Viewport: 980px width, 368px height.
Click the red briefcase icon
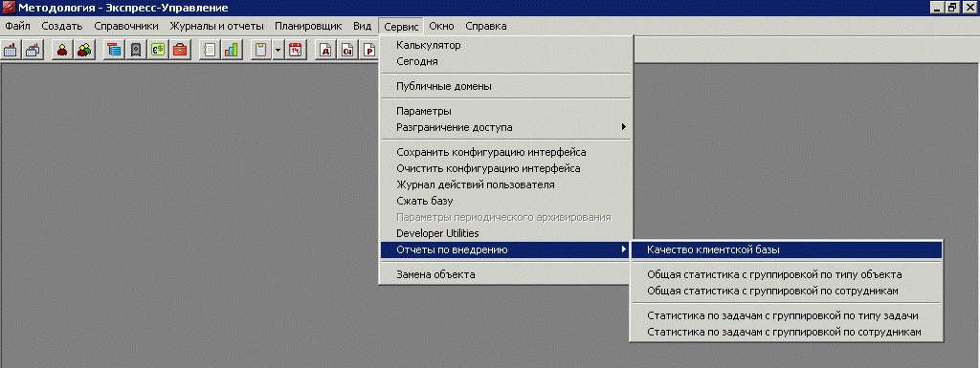(x=180, y=50)
